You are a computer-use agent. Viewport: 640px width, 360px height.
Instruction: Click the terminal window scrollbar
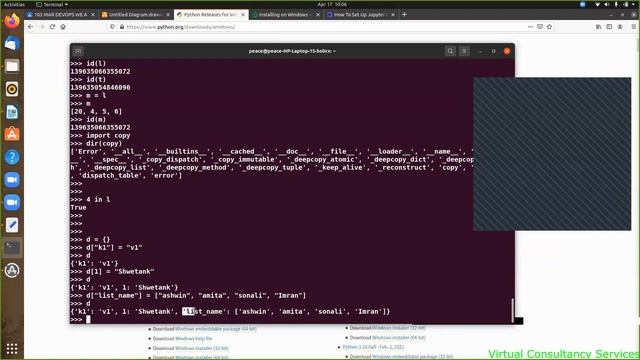click(512, 310)
